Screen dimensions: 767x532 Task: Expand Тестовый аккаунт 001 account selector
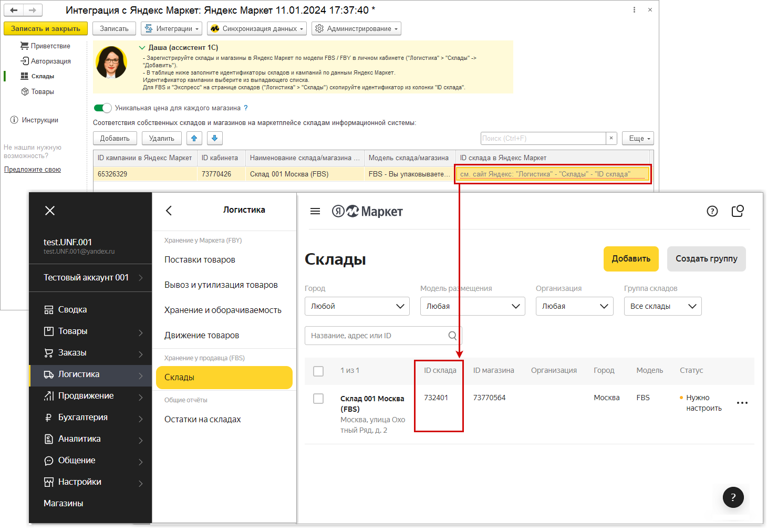90,277
